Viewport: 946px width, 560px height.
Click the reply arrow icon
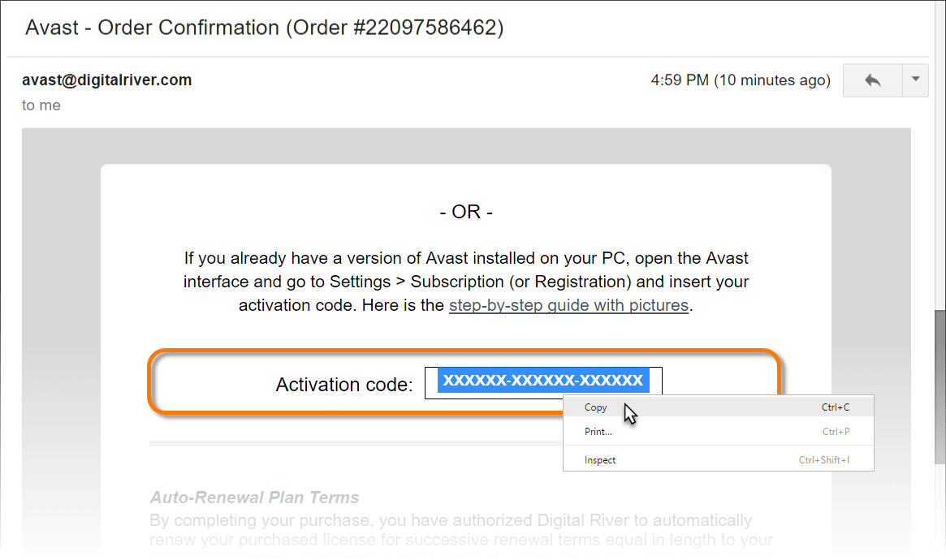coord(873,80)
